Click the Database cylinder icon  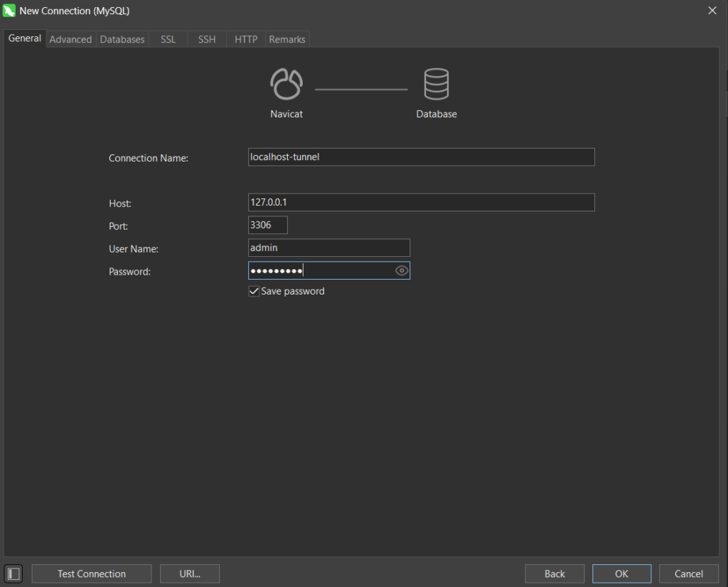(x=436, y=84)
